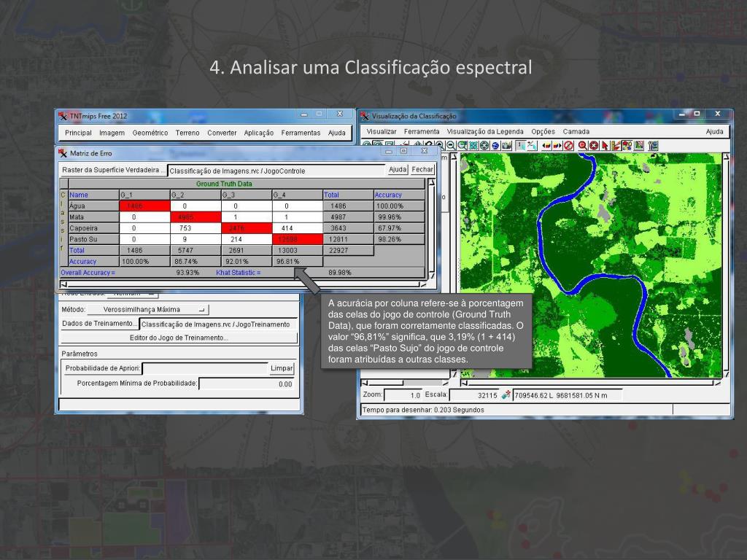Click the Escala value field showing 32115
The image size is (747, 560).
click(474, 395)
